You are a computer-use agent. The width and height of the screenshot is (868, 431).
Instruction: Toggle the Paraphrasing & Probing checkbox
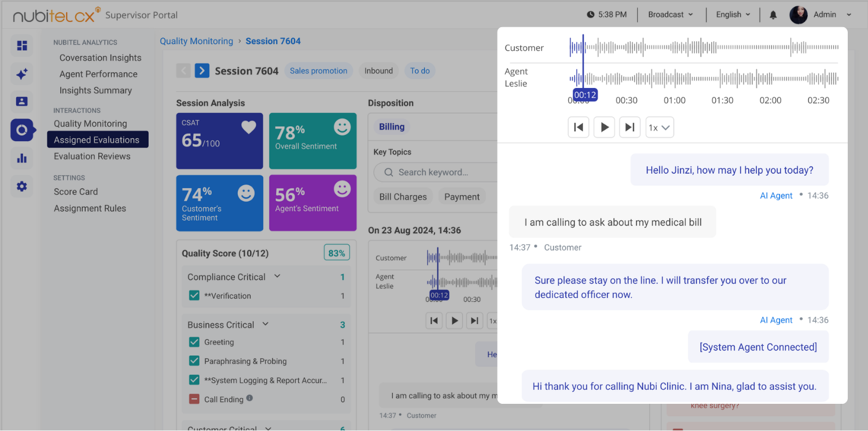[194, 361]
